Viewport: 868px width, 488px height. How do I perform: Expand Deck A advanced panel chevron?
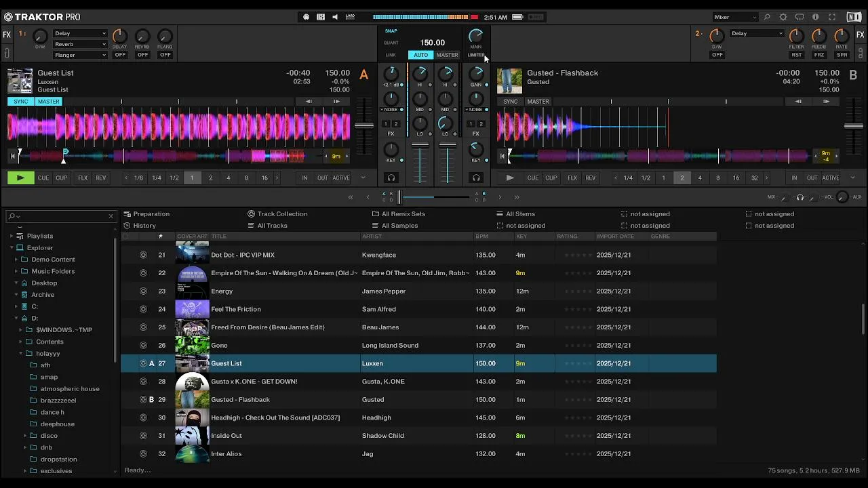pyautogui.click(x=363, y=178)
